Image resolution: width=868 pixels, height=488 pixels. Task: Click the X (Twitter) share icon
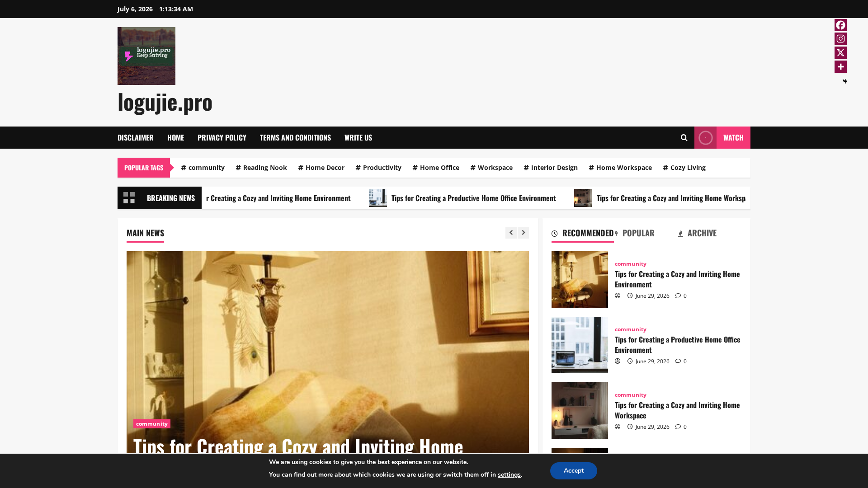point(840,53)
